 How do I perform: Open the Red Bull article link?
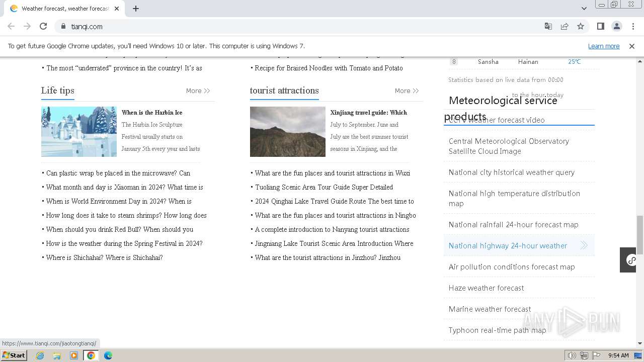pos(120,229)
